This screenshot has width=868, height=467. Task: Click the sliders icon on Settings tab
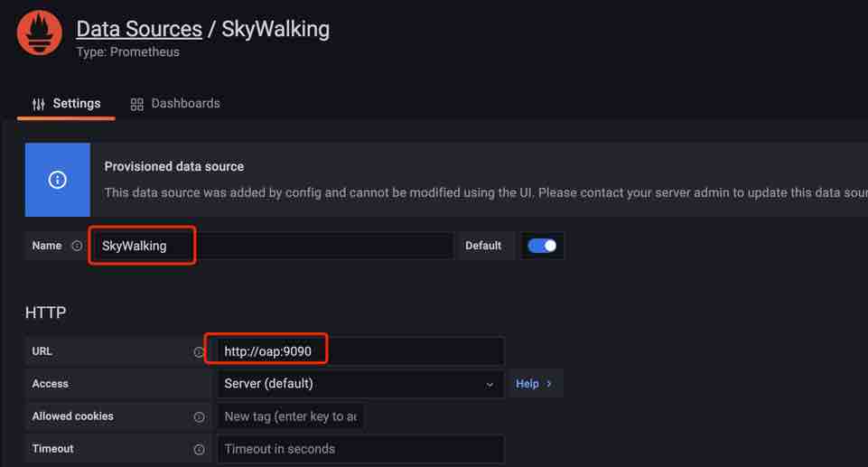(x=38, y=104)
